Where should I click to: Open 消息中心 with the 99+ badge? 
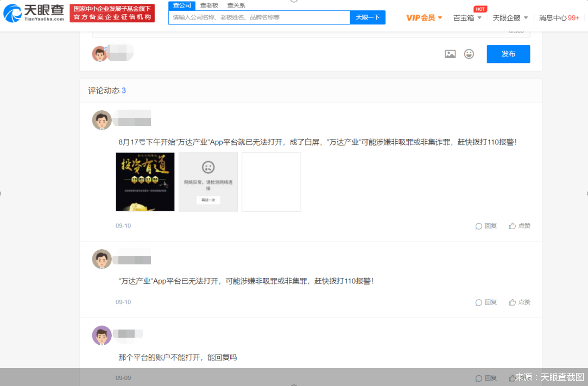tap(559, 17)
